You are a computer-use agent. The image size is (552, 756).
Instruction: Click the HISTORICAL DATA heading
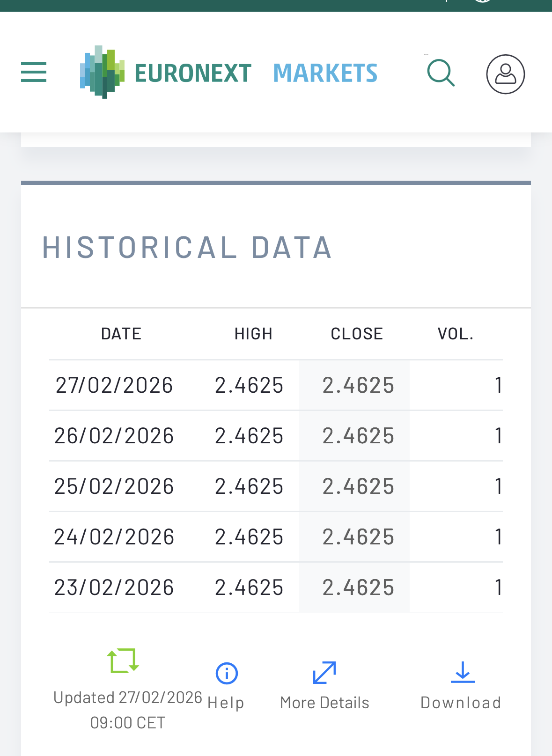pyautogui.click(x=187, y=247)
